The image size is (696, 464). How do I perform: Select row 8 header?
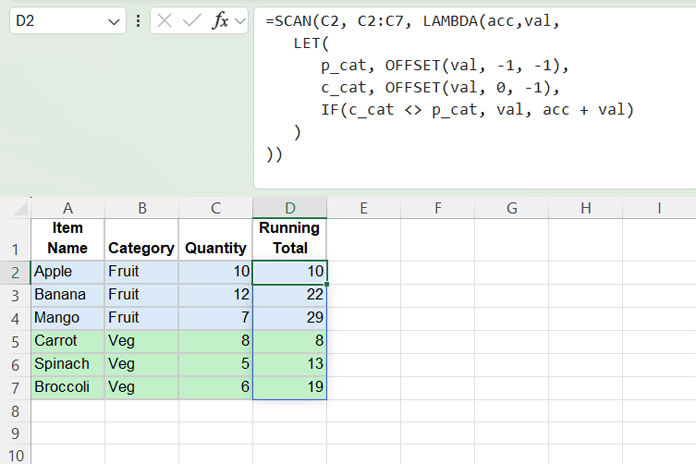[15, 411]
